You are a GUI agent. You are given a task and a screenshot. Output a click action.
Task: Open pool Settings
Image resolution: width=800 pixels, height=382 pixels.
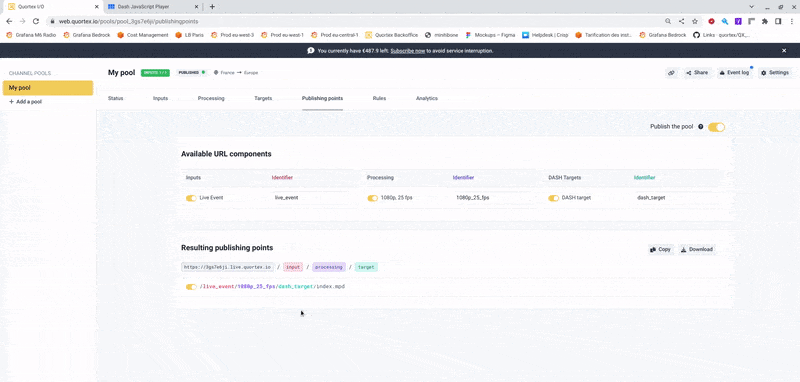tap(775, 73)
